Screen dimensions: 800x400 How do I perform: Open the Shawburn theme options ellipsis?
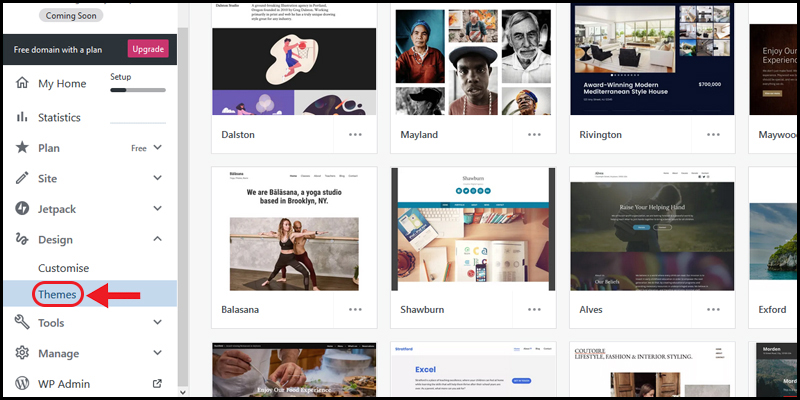pos(534,310)
